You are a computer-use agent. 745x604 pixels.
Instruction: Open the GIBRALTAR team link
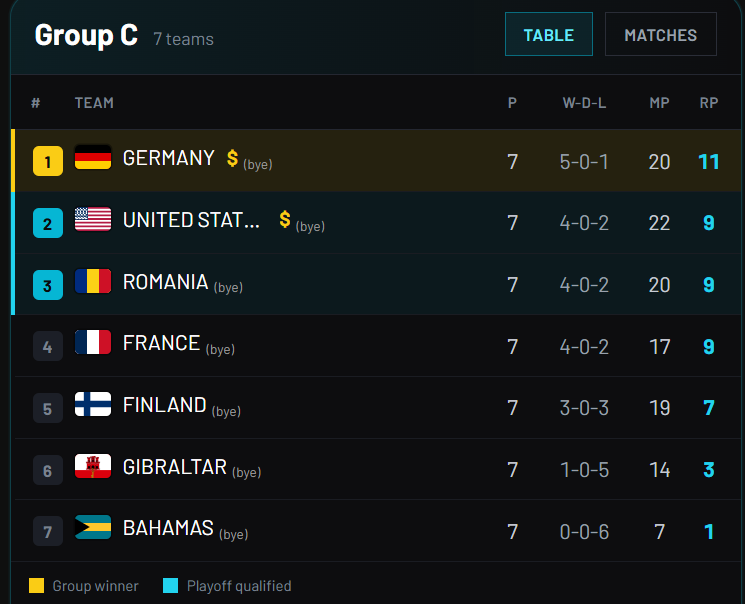click(x=175, y=467)
